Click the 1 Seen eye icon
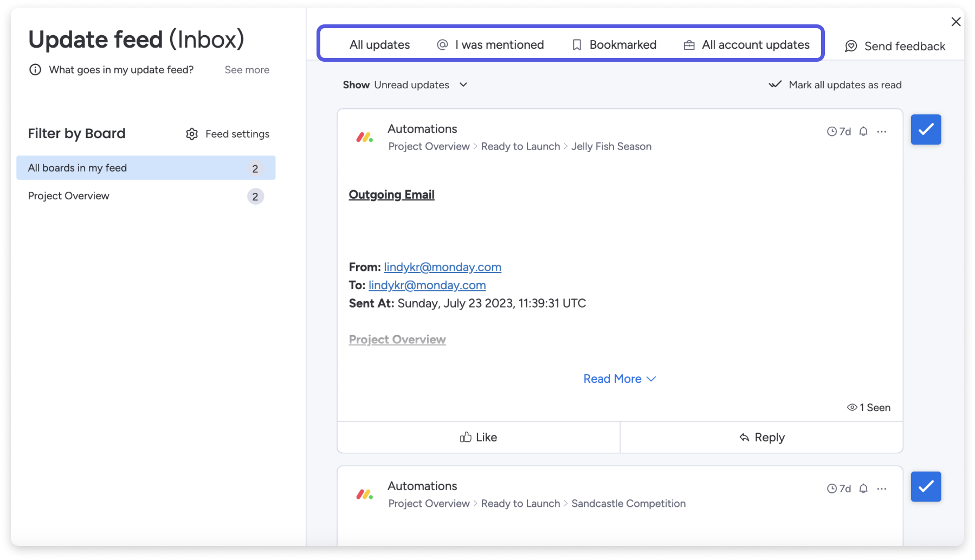975x560 pixels. click(852, 407)
